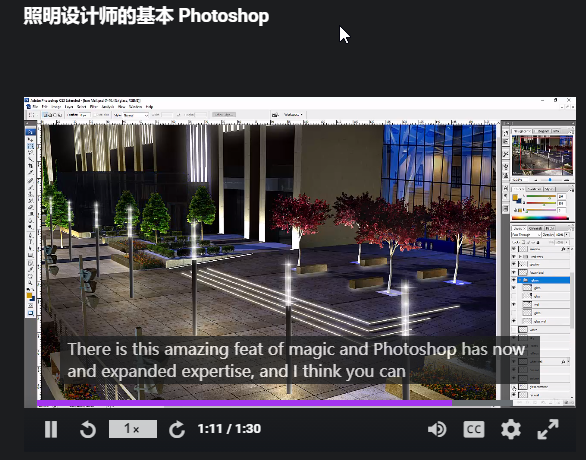Toggle visibility eye of the highlighted group

514,280
